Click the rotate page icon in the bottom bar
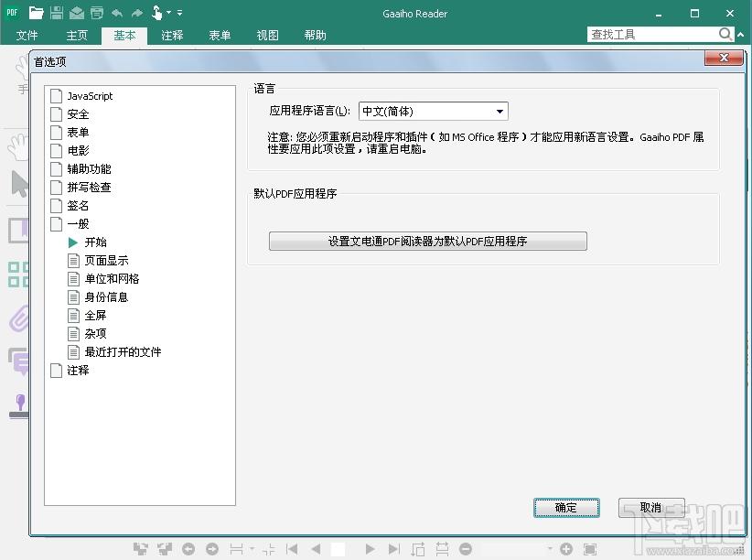This screenshot has width=752, height=560. 418,548
